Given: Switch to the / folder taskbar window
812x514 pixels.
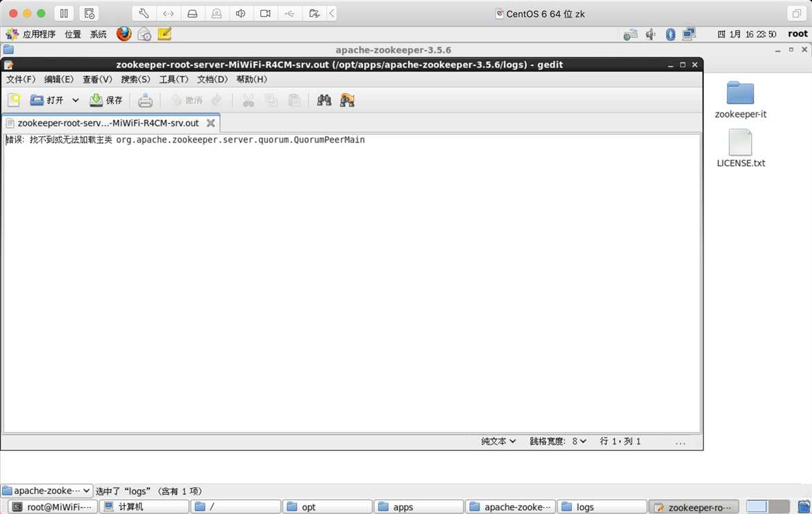Looking at the screenshot, I should point(236,507).
